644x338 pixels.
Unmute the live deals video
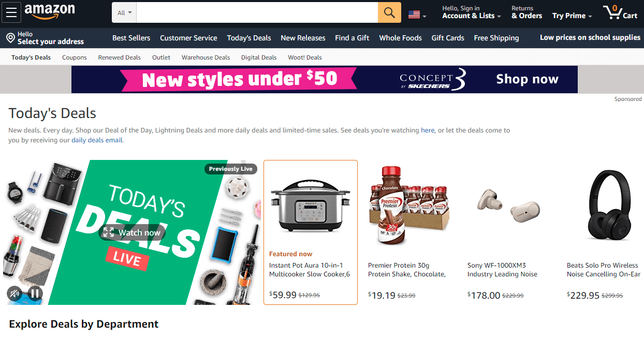pos(14,294)
